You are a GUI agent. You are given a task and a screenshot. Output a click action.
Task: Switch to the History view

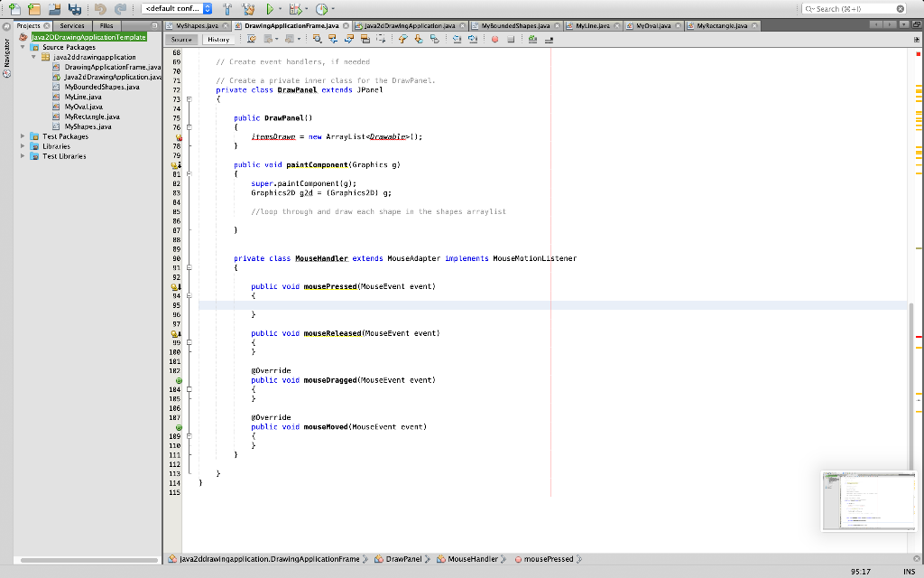click(219, 39)
